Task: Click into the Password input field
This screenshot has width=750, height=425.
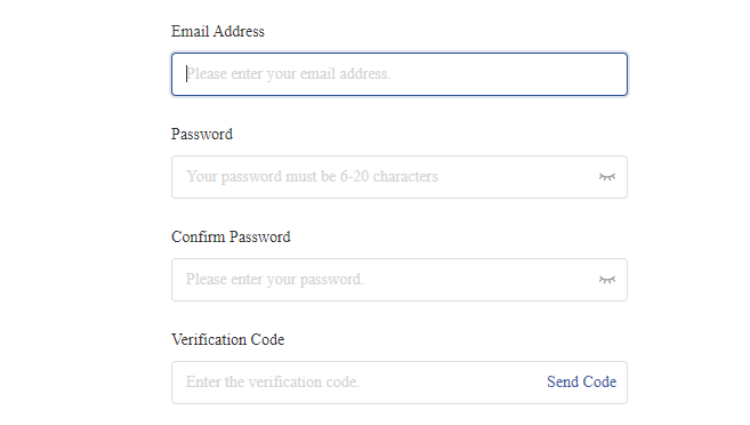Action: (x=380, y=177)
